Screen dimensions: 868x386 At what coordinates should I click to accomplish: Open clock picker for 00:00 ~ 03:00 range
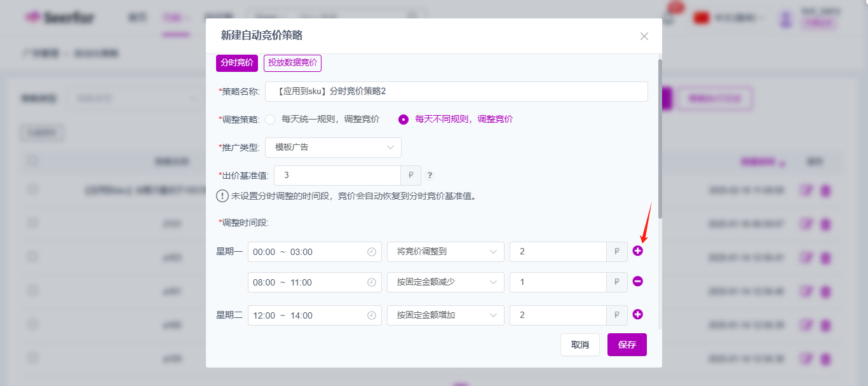pos(372,252)
